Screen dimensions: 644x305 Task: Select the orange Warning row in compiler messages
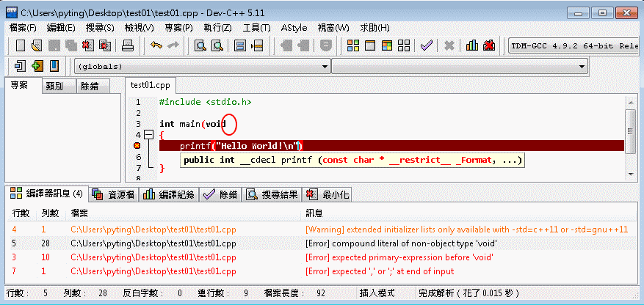[x=322, y=229]
